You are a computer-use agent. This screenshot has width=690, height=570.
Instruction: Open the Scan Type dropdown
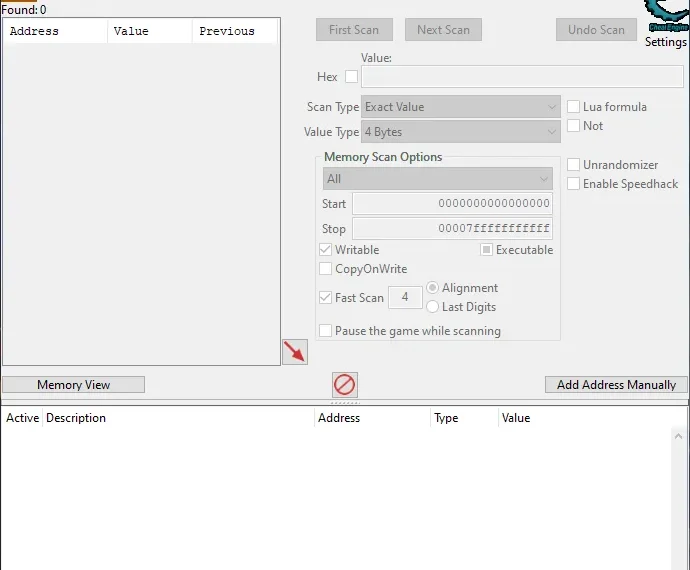tap(460, 107)
